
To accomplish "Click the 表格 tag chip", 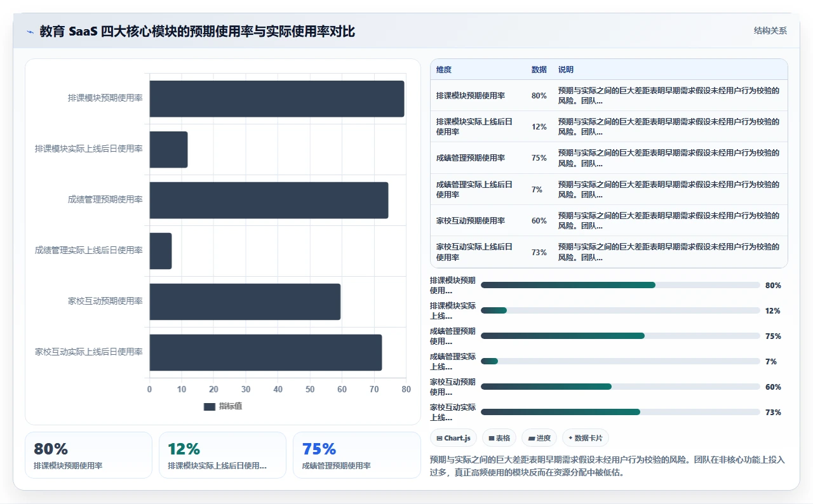I will (499, 438).
